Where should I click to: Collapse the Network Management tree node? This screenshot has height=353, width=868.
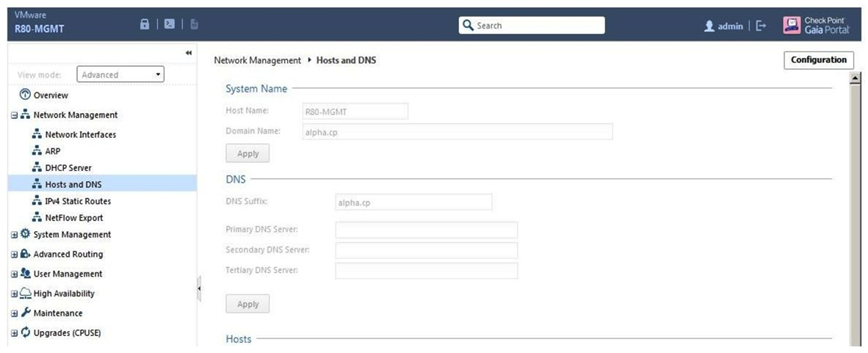click(x=15, y=115)
